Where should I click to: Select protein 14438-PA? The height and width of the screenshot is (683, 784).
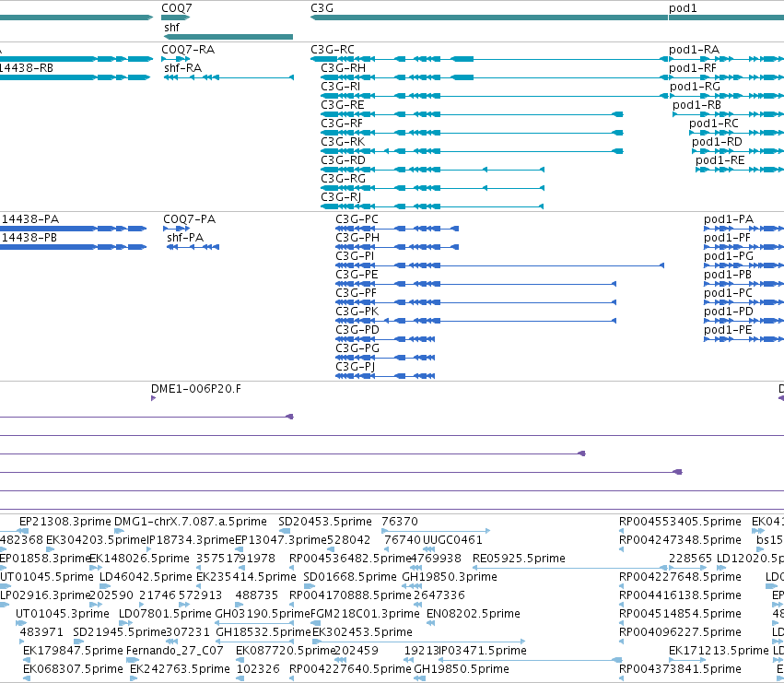(x=73, y=229)
